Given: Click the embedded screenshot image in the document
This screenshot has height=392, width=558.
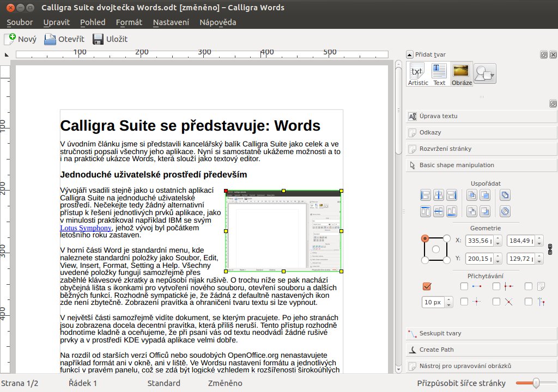Looking at the screenshot, I should click(283, 231).
